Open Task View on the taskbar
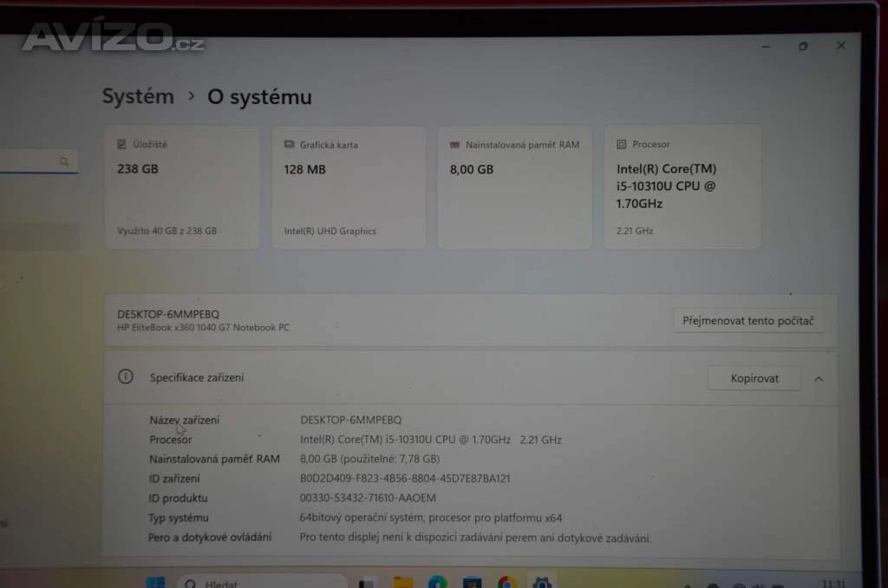Image resolution: width=888 pixels, height=588 pixels. (x=368, y=582)
